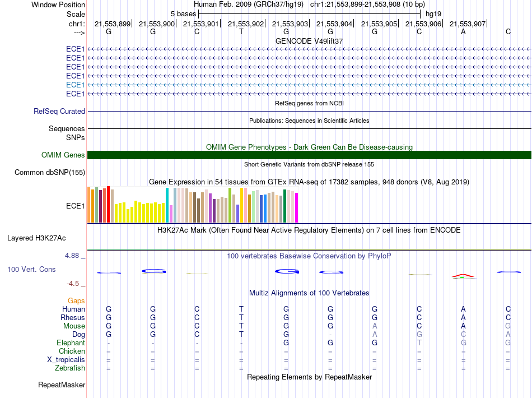532x398 pixels.
Task: Open the RepeatMasker track label
Action: click(62, 385)
